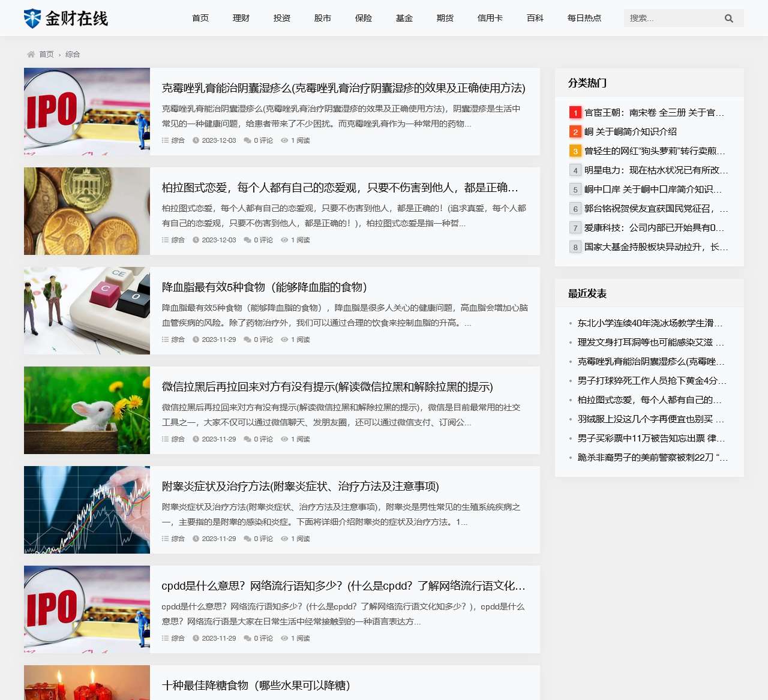Go to the 百科 section

[x=535, y=18]
